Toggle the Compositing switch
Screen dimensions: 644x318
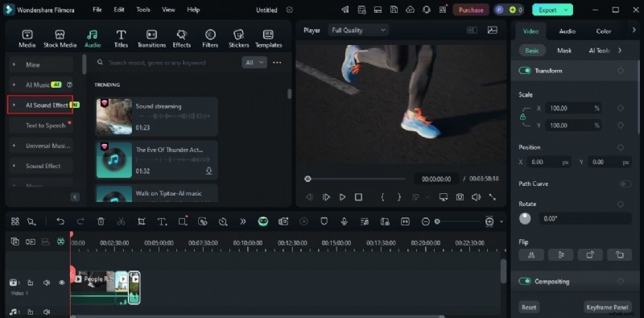pyautogui.click(x=525, y=282)
